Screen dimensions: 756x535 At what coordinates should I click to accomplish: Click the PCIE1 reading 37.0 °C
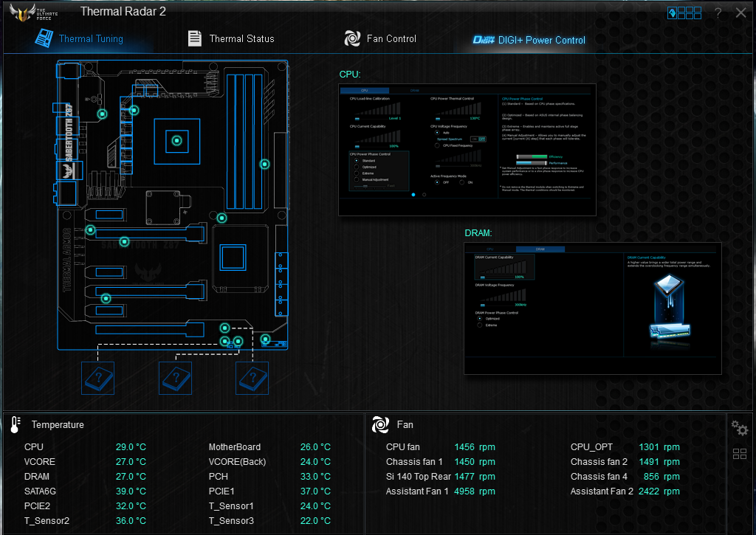(x=315, y=491)
